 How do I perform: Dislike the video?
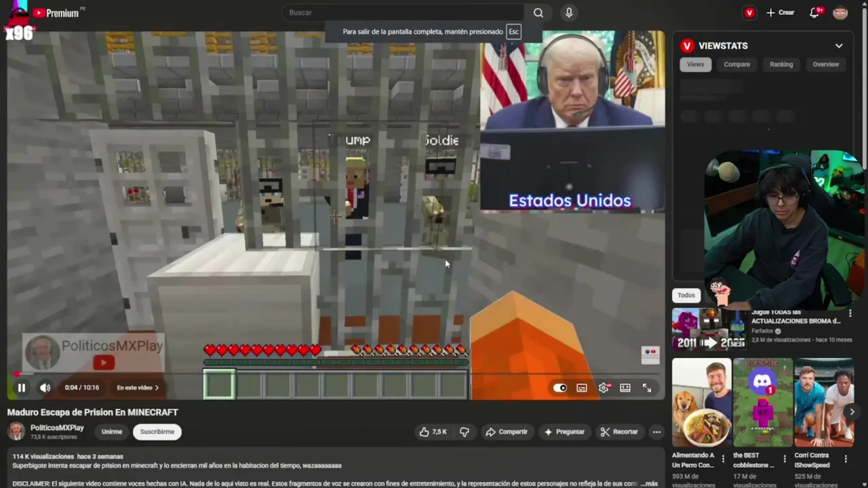465,432
